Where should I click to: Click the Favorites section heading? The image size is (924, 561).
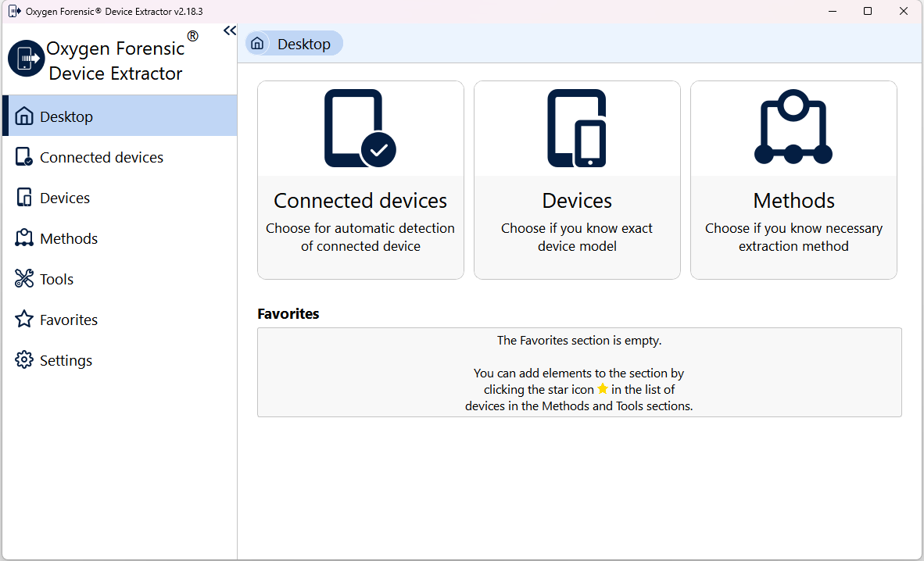pyautogui.click(x=288, y=313)
